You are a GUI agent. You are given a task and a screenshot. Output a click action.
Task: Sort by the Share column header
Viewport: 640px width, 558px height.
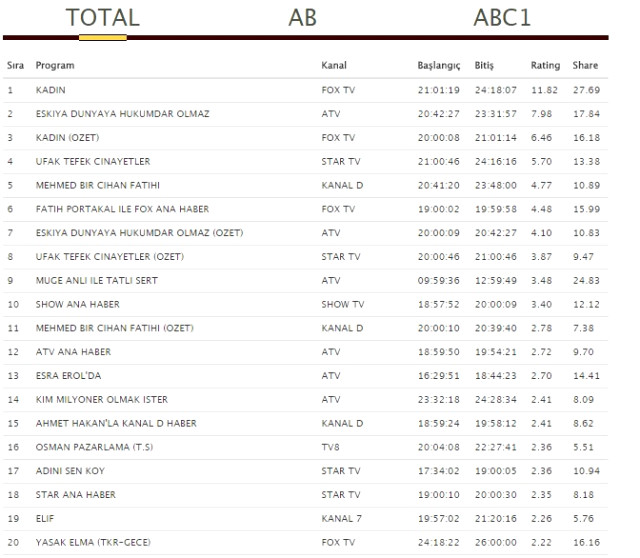[x=585, y=65]
